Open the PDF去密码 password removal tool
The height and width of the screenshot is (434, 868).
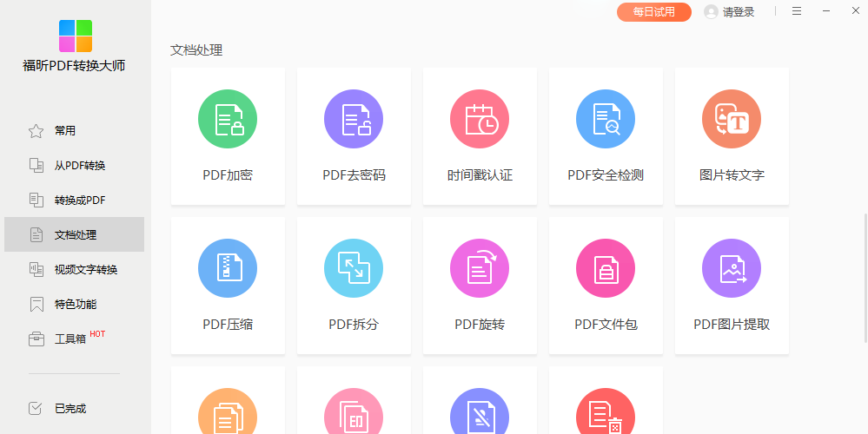coord(354,136)
